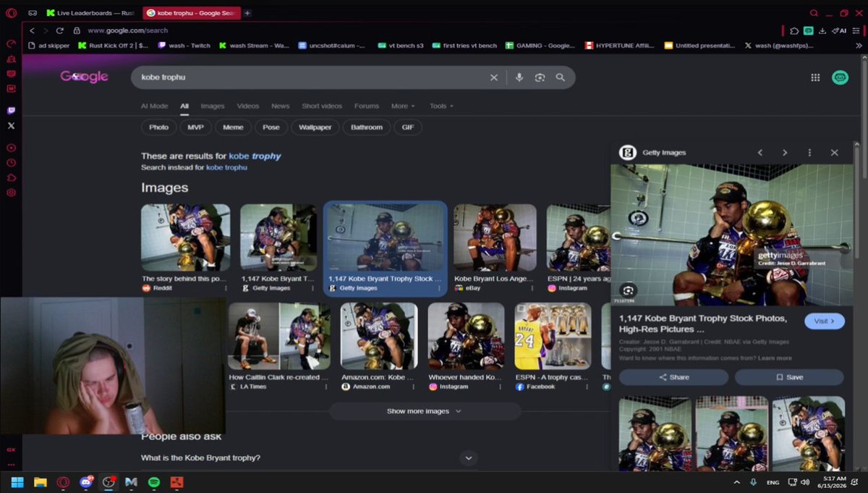
Task: Open the Opera AI assistant
Action: pos(839,30)
